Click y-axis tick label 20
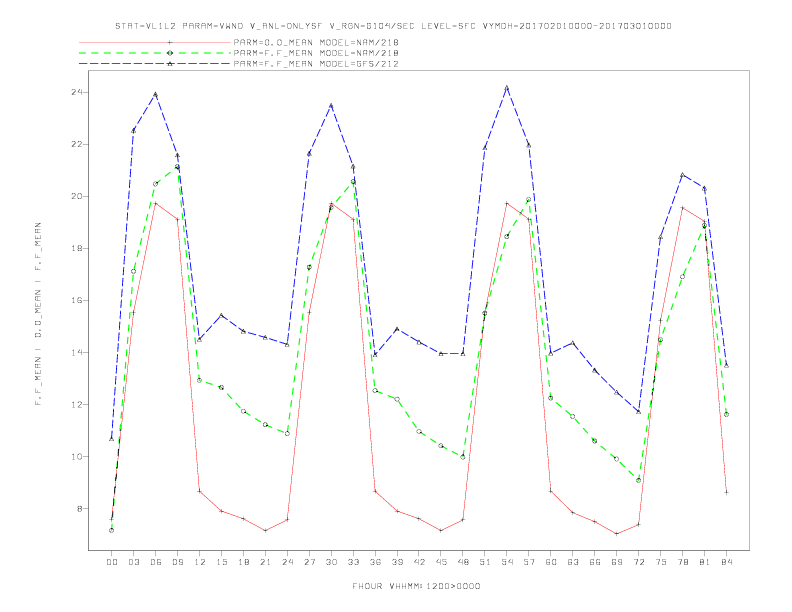 76,196
